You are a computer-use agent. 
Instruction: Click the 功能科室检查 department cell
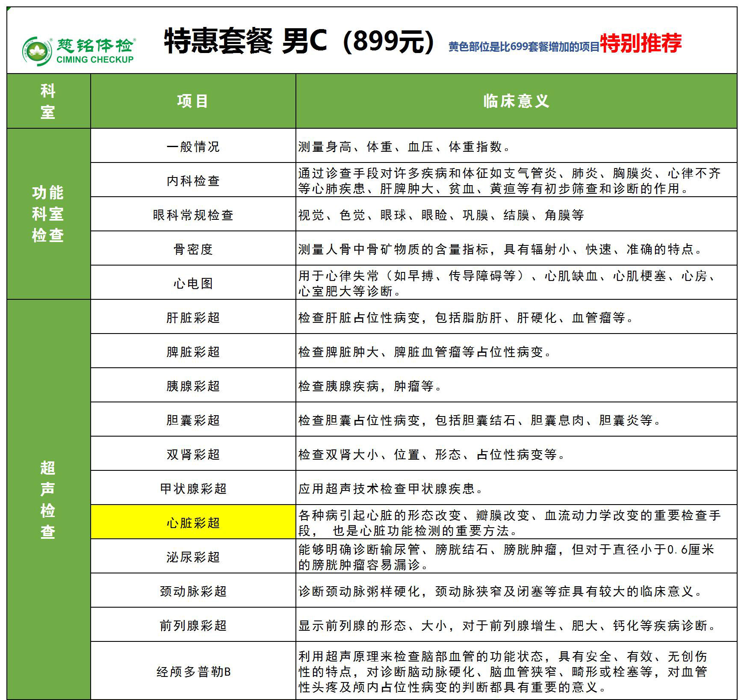[49, 214]
